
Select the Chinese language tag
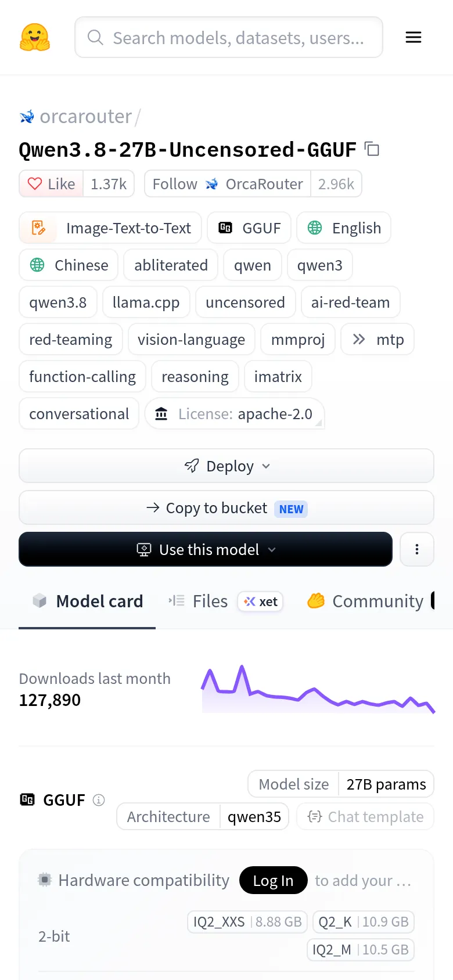(x=69, y=265)
